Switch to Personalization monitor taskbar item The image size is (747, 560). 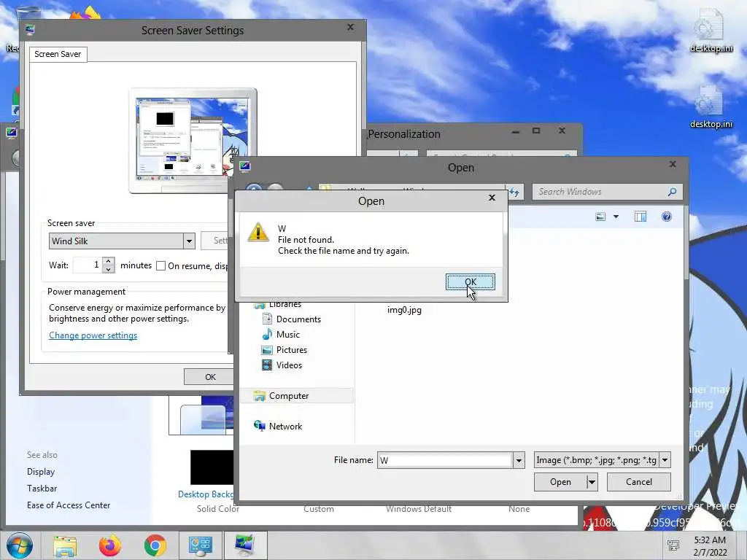[245, 545]
